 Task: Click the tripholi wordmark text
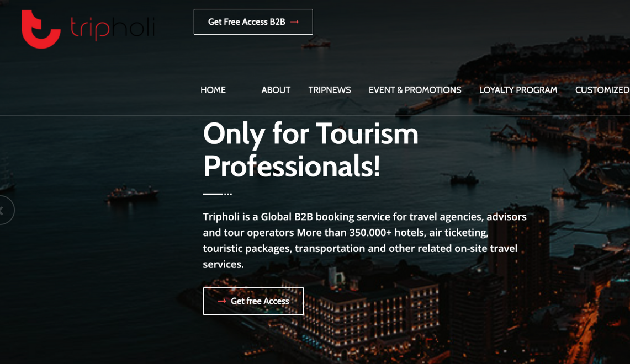click(x=113, y=28)
